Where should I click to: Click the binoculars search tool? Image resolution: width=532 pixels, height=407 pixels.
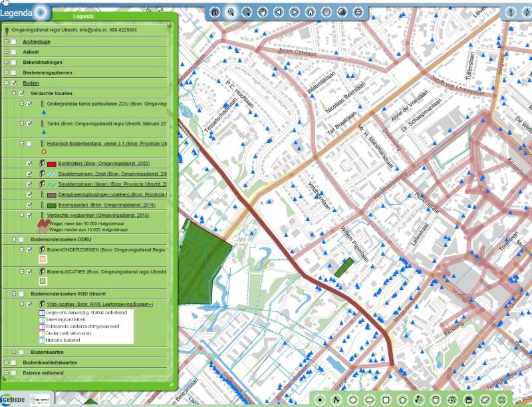coord(215,13)
